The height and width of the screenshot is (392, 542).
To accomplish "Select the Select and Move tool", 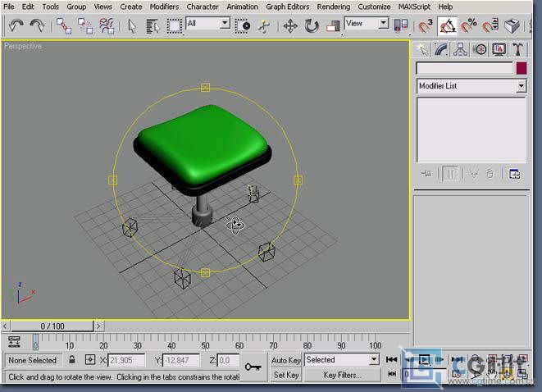I will pos(290,26).
